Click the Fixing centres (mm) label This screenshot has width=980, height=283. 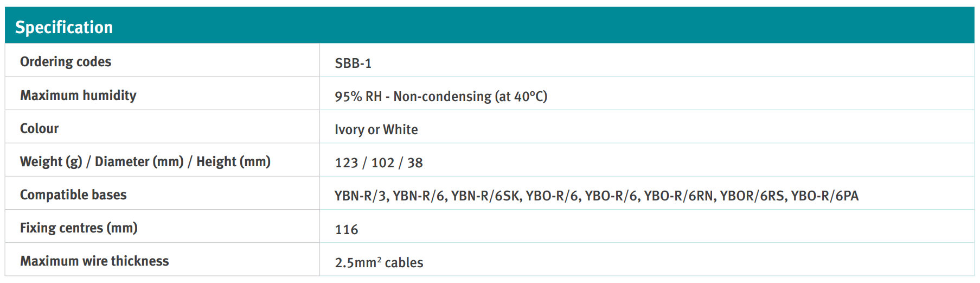click(79, 228)
